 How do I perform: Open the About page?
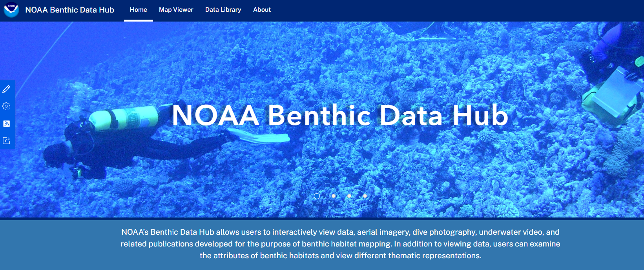(262, 10)
